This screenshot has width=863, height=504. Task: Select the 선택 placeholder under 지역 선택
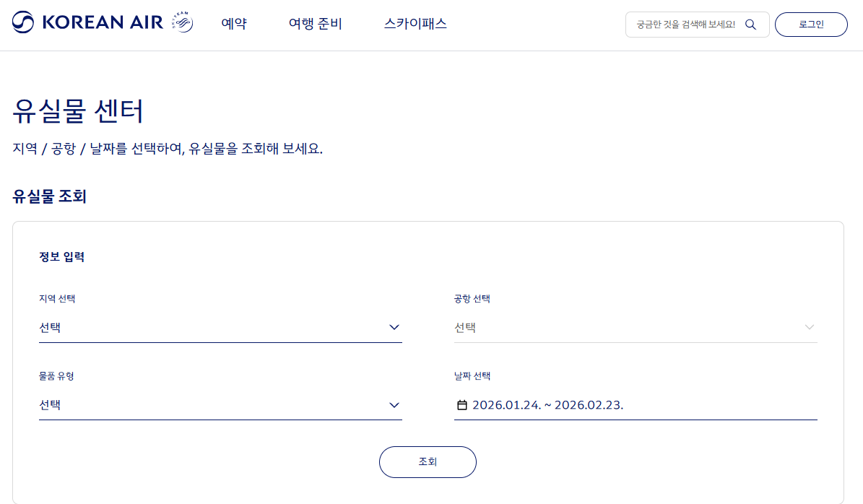click(x=51, y=327)
